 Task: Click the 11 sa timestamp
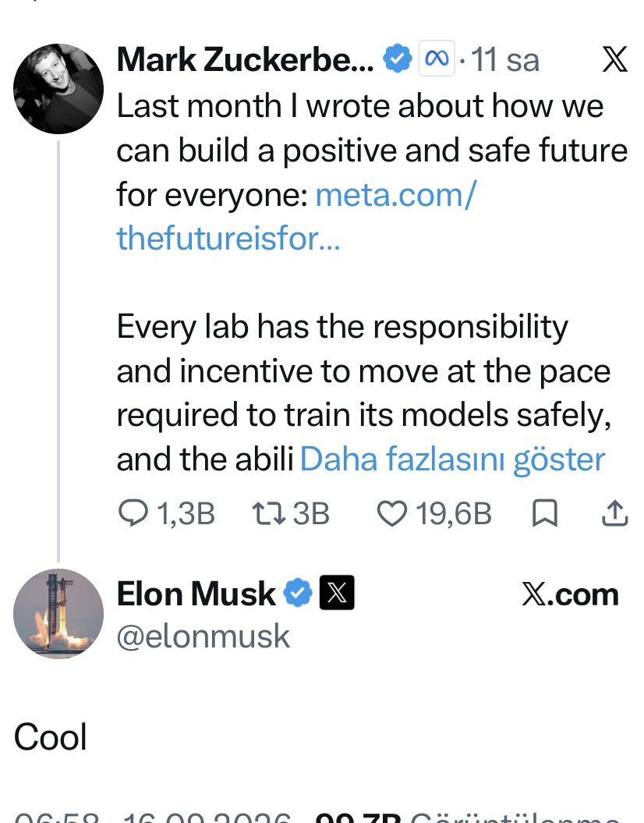pos(505,59)
